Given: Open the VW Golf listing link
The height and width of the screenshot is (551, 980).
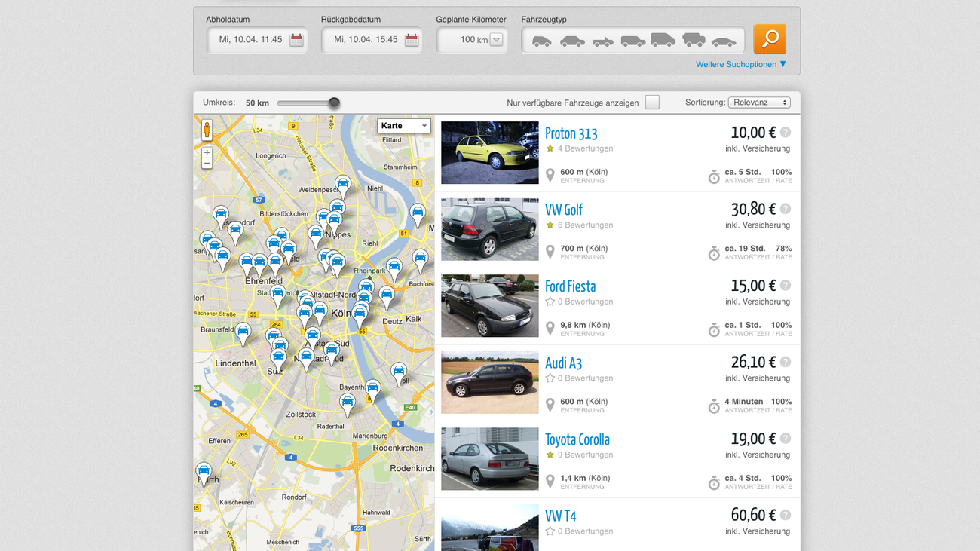Looking at the screenshot, I should point(564,210).
